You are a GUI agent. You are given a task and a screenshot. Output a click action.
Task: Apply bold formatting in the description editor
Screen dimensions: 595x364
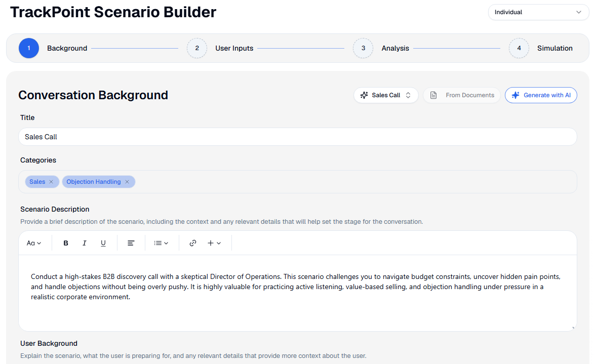pyautogui.click(x=65, y=243)
